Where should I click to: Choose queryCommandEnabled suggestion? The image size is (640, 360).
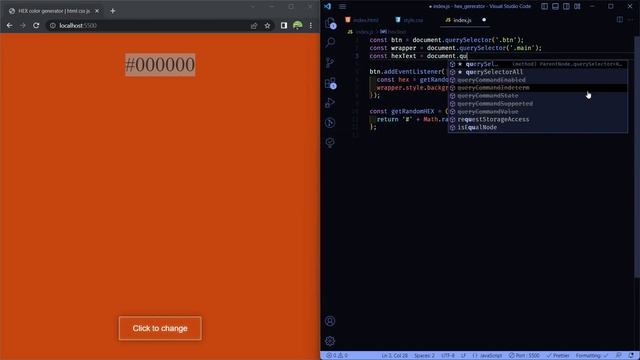tap(538, 80)
